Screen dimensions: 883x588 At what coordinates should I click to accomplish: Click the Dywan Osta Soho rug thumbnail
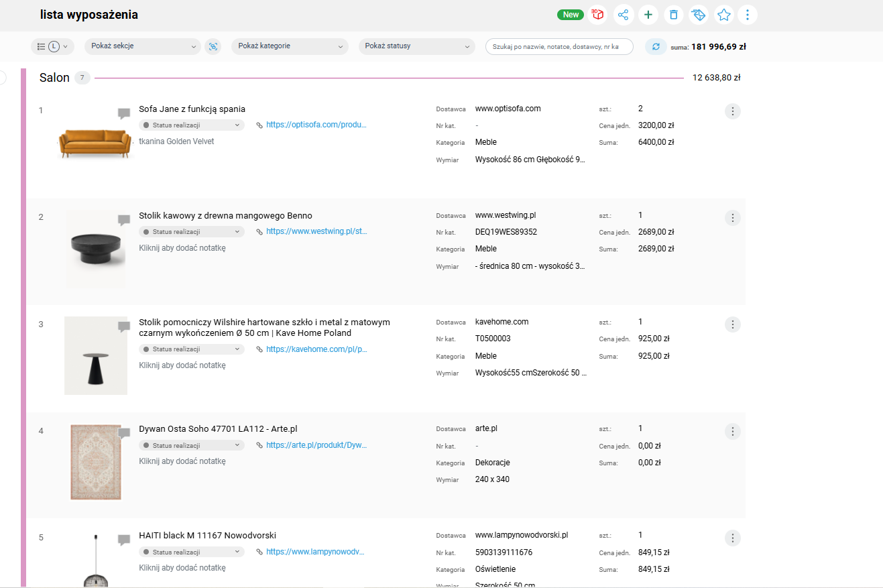[96, 462]
